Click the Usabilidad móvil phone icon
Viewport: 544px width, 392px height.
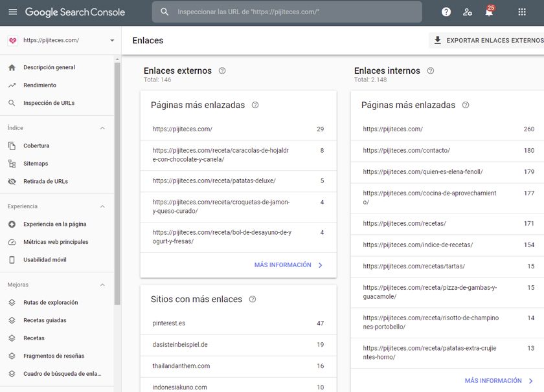point(12,260)
